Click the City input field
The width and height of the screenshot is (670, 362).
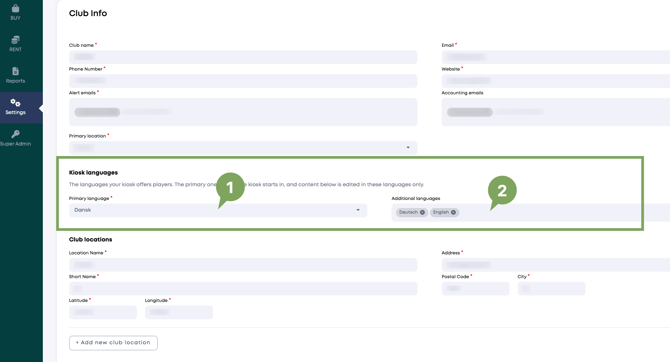tap(551, 288)
